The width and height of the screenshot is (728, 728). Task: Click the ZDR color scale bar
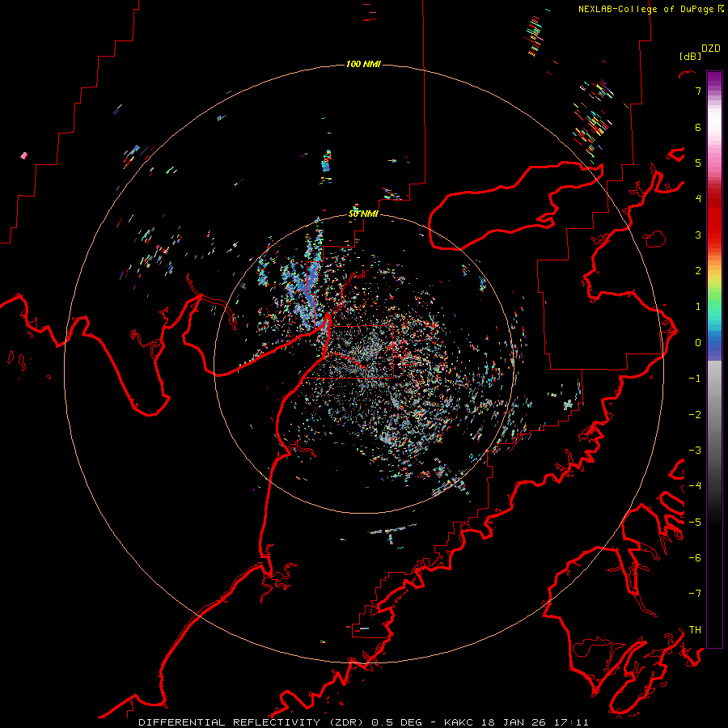714,359
